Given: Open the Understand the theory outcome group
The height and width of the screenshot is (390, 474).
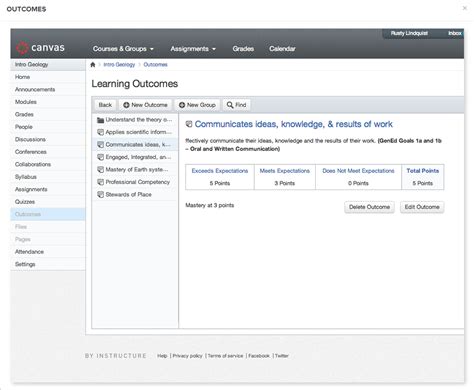Looking at the screenshot, I should tap(135, 120).
